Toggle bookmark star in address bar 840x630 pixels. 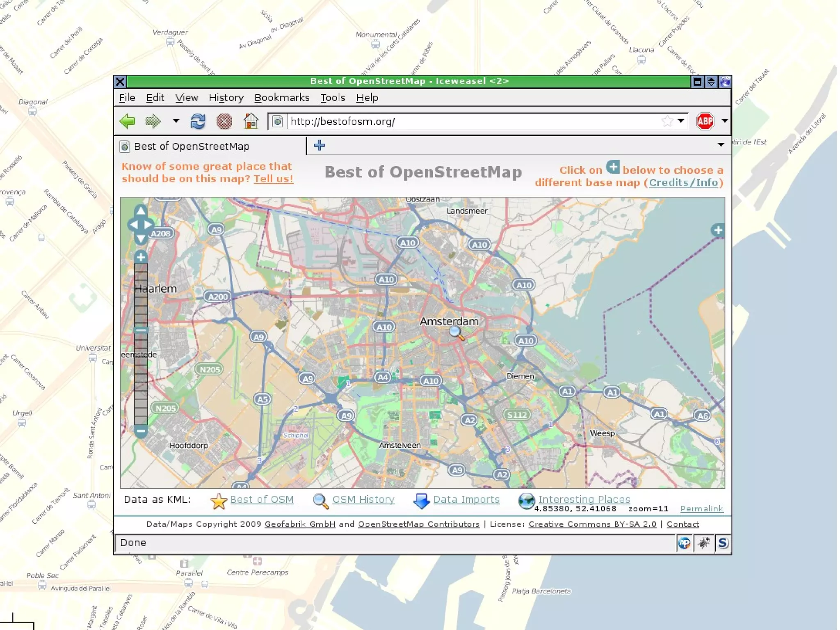point(667,121)
